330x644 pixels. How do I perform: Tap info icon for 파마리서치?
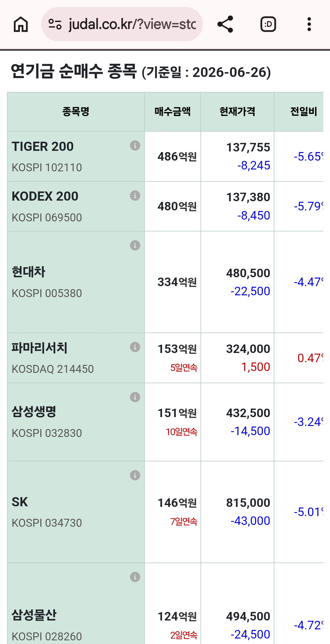[x=135, y=347]
